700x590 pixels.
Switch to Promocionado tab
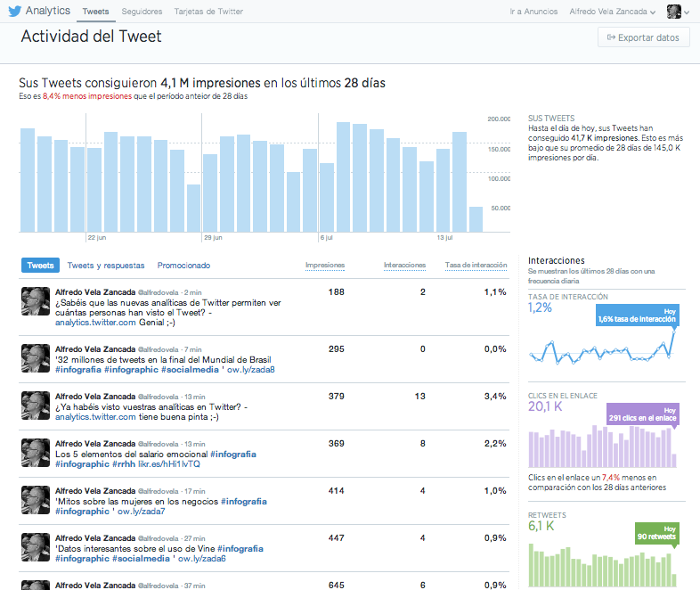[183, 266]
